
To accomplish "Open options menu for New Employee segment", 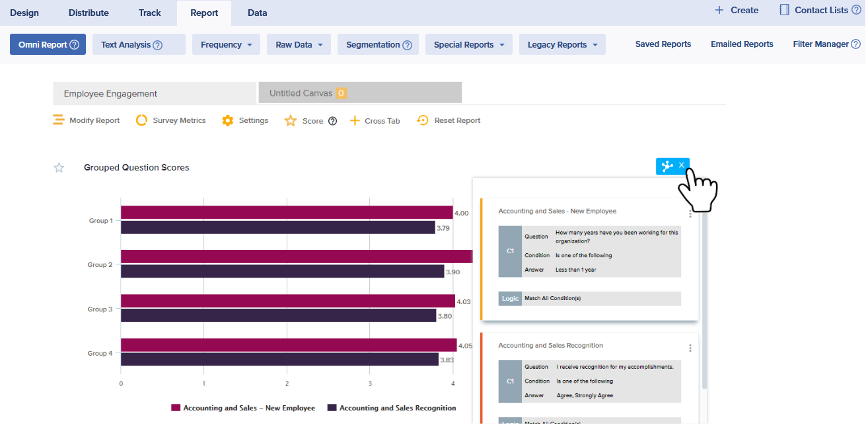I will [x=690, y=213].
